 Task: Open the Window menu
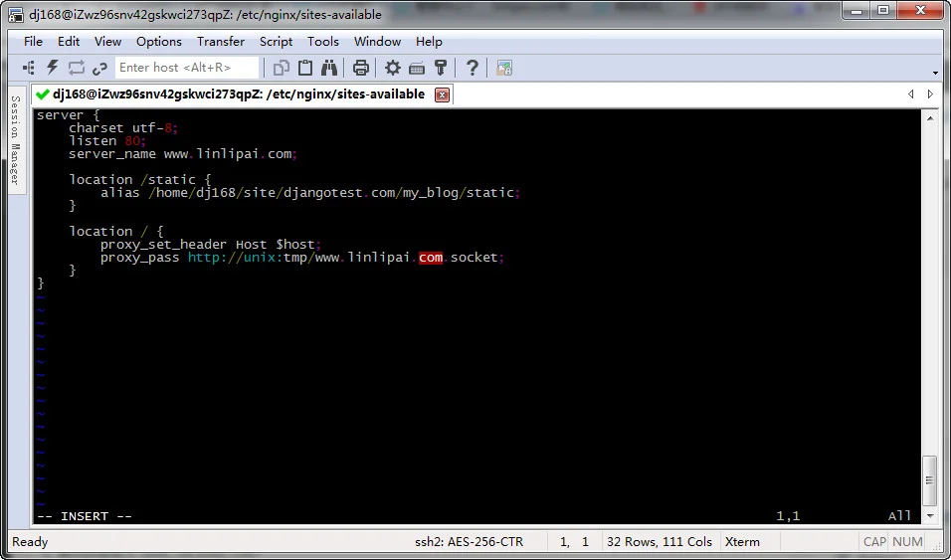coord(377,41)
